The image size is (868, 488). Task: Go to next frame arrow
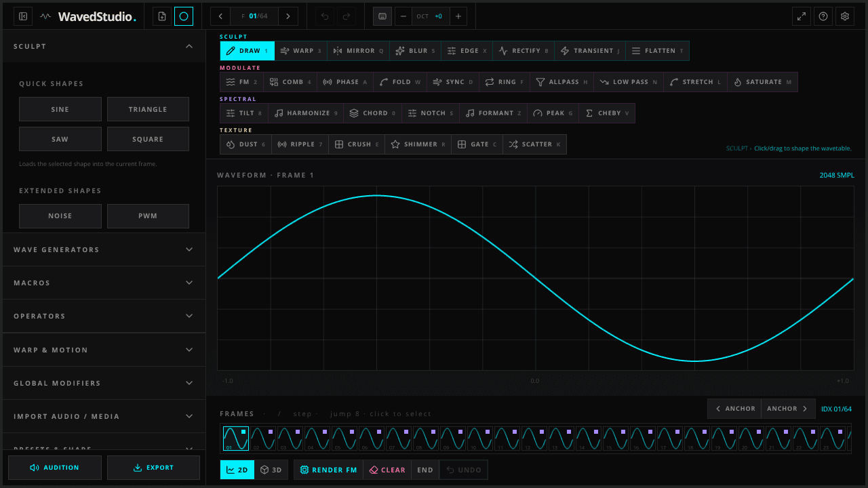(288, 16)
